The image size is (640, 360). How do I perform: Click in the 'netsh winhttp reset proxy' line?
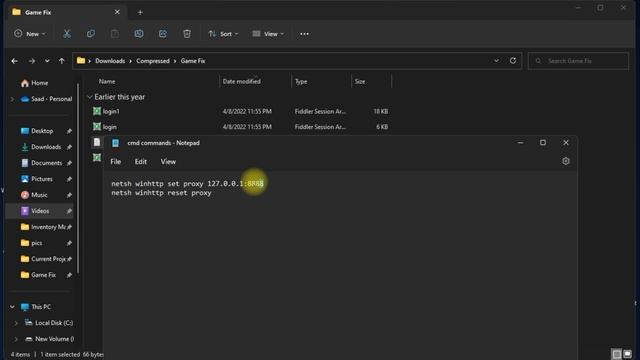[161, 193]
